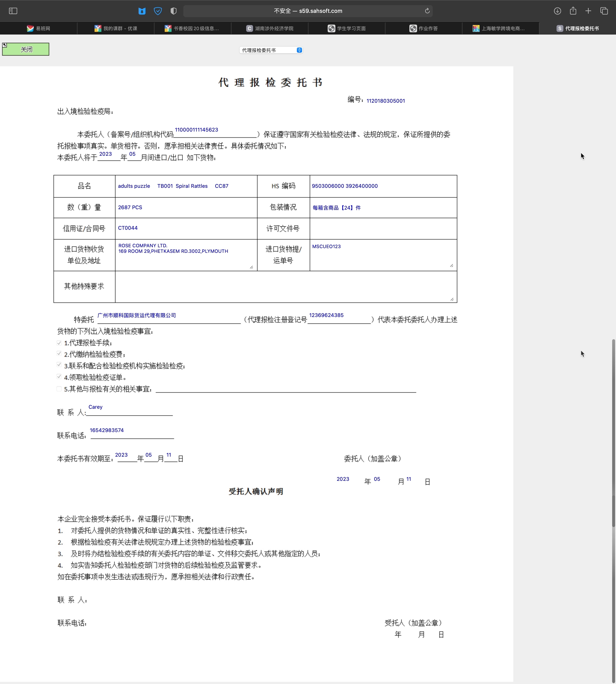Toggle the Safari sidebar icon

coord(13,11)
